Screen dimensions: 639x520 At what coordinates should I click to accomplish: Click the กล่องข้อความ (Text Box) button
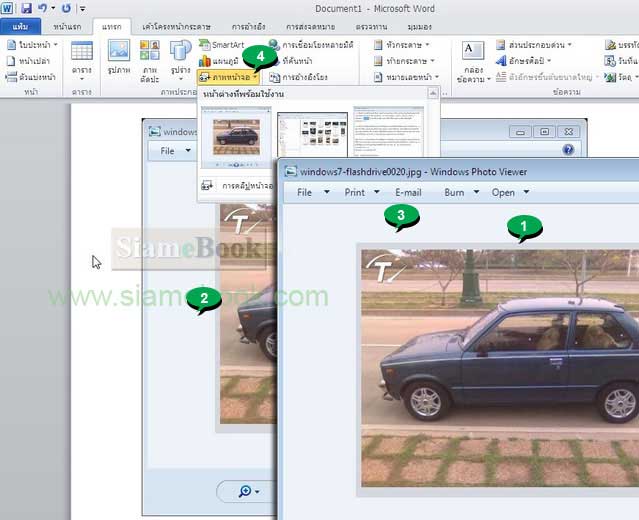point(473,61)
